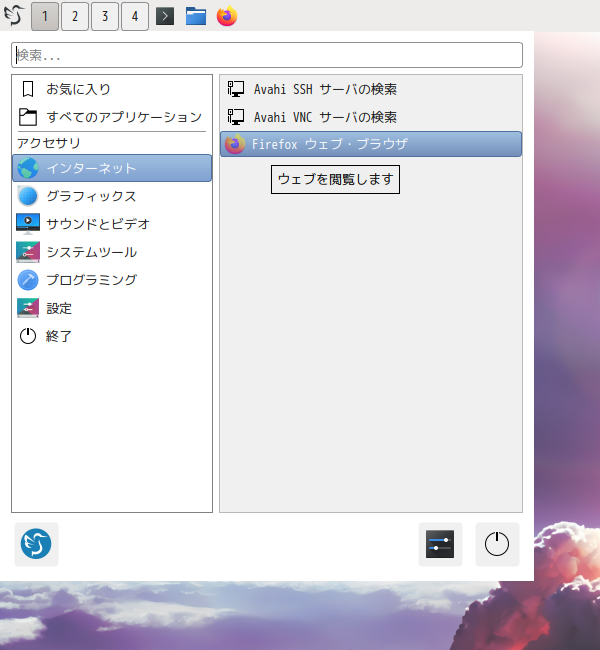The width and height of the screenshot is (600, 650).
Task: Open the file manager folder icon
Action: 196,16
